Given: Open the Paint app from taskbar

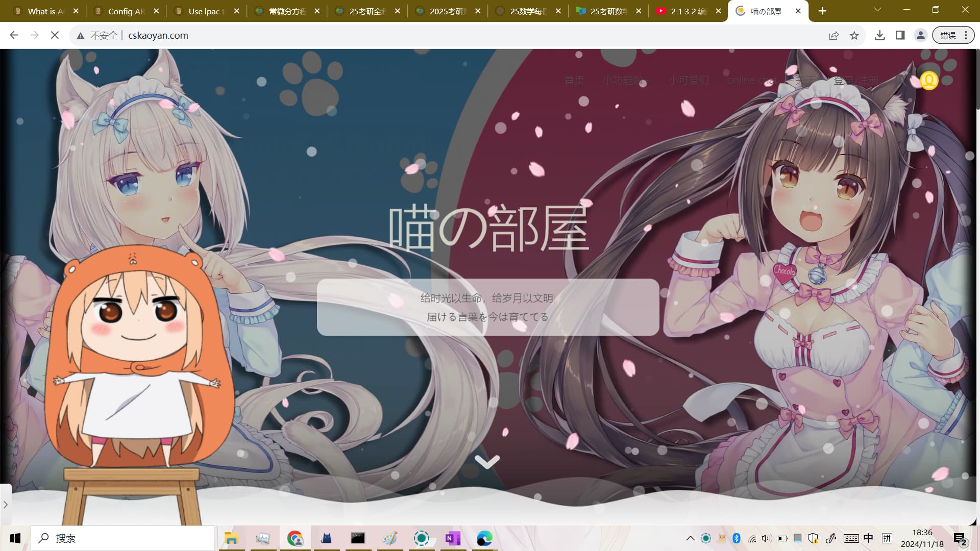Looking at the screenshot, I should pyautogui.click(x=389, y=538).
